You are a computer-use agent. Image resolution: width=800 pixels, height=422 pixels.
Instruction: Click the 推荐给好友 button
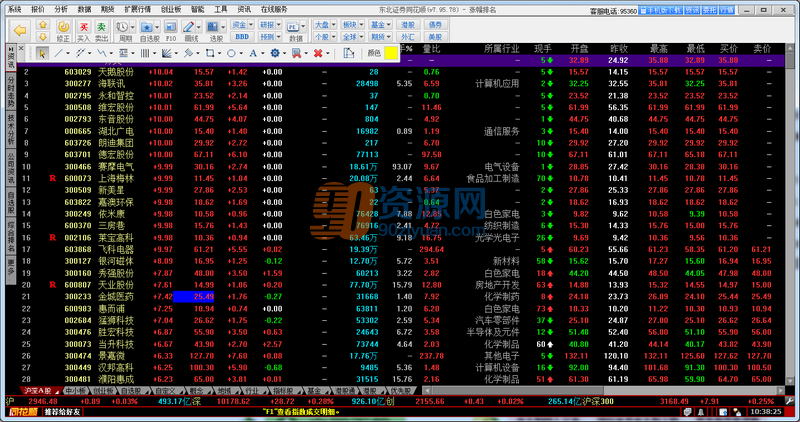point(62,412)
